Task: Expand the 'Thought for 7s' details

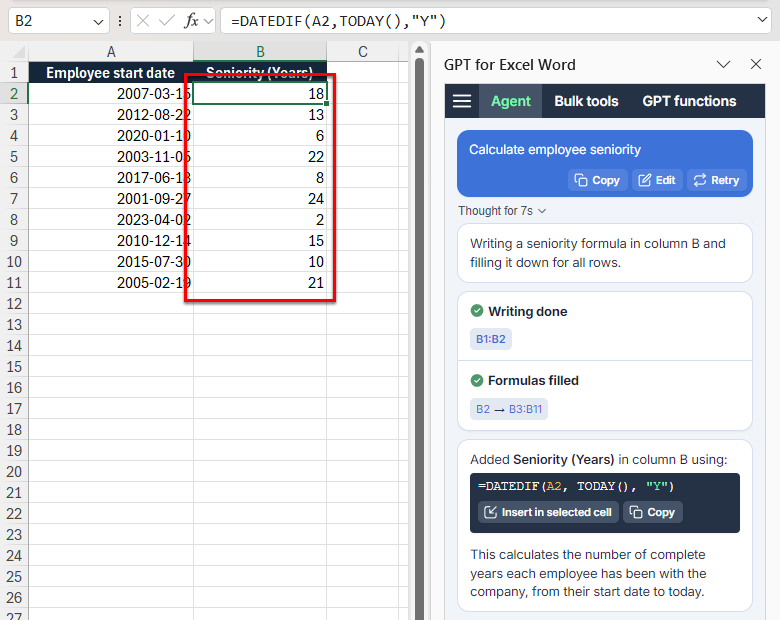Action: click(x=502, y=211)
